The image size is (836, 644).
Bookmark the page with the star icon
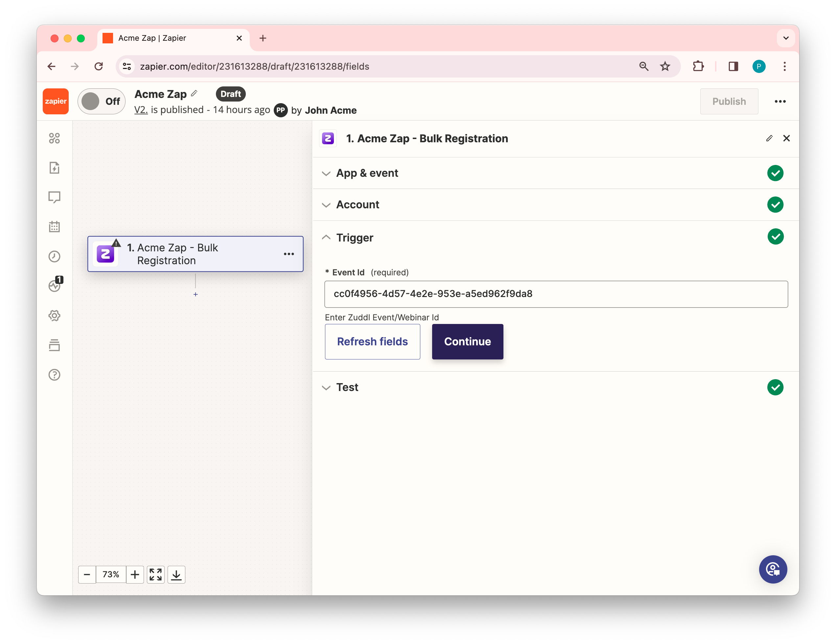pos(665,67)
